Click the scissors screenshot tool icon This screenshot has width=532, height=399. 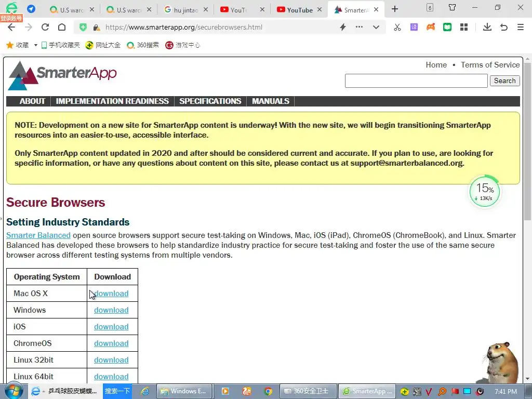tap(397, 27)
